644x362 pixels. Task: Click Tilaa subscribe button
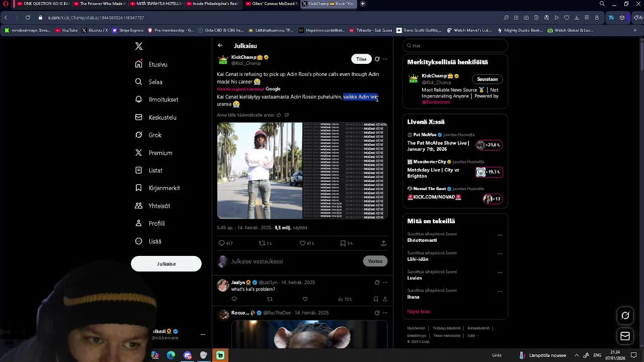tap(361, 59)
